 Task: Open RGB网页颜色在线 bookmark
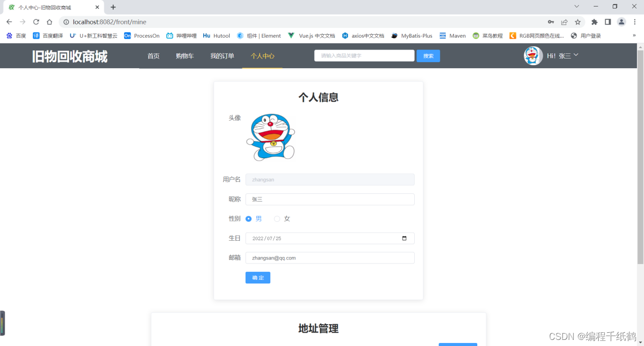537,36
